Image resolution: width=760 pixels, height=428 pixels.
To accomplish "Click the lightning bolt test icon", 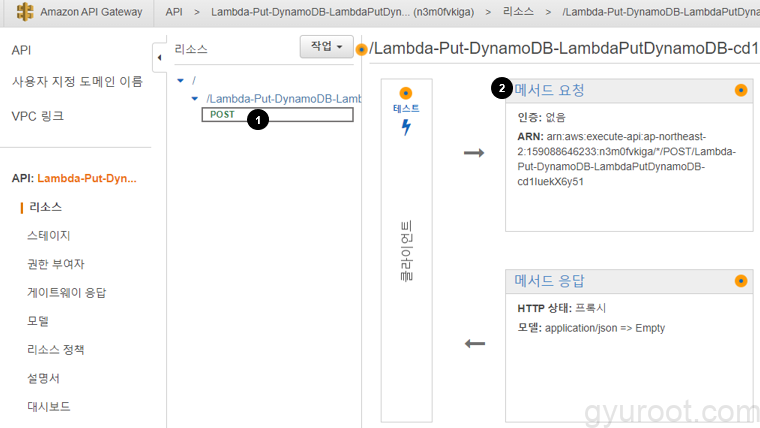I will (x=406, y=128).
